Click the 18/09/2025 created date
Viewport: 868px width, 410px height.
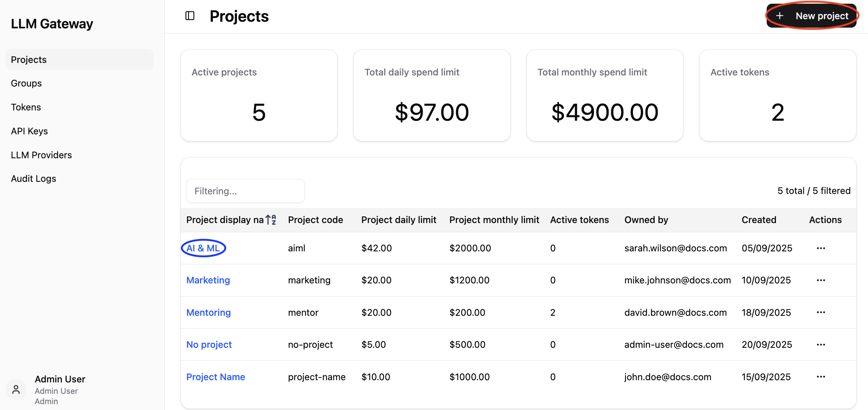pos(766,312)
